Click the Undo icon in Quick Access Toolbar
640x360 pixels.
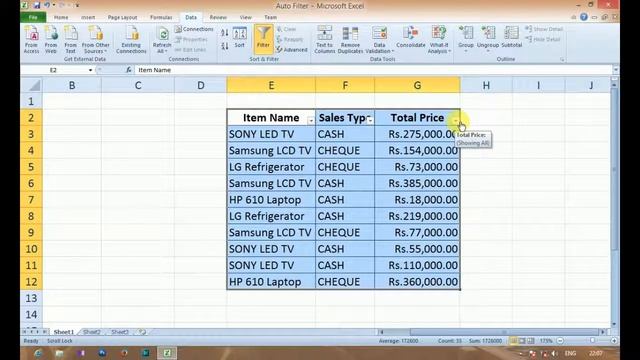[x=47, y=5]
